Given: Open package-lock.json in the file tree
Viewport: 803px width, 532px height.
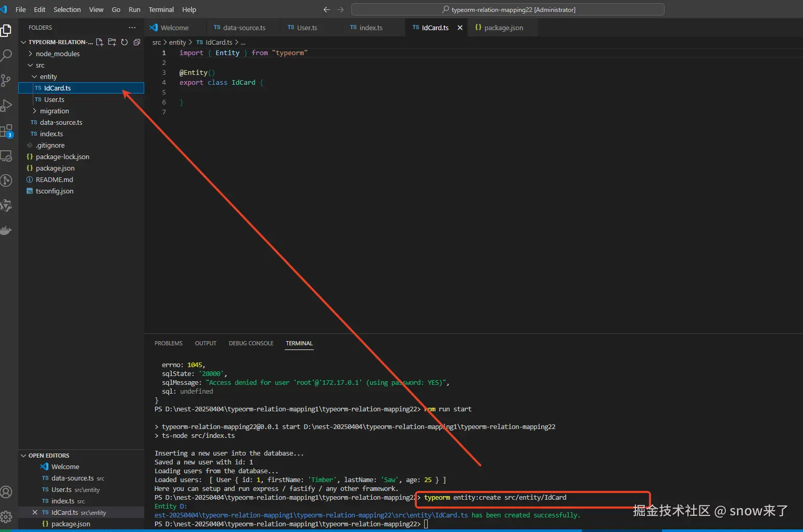Looking at the screenshot, I should 81,157.
